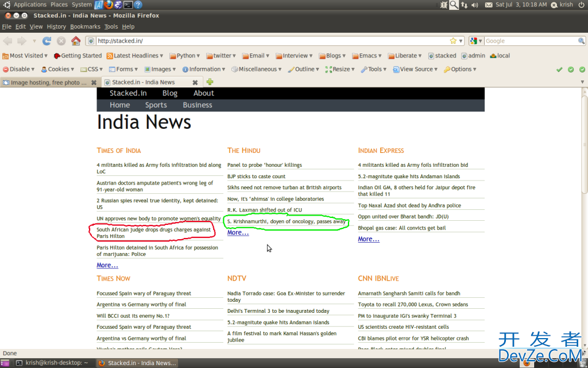
Task: Open the Images developer toolbar menu
Action: point(160,69)
